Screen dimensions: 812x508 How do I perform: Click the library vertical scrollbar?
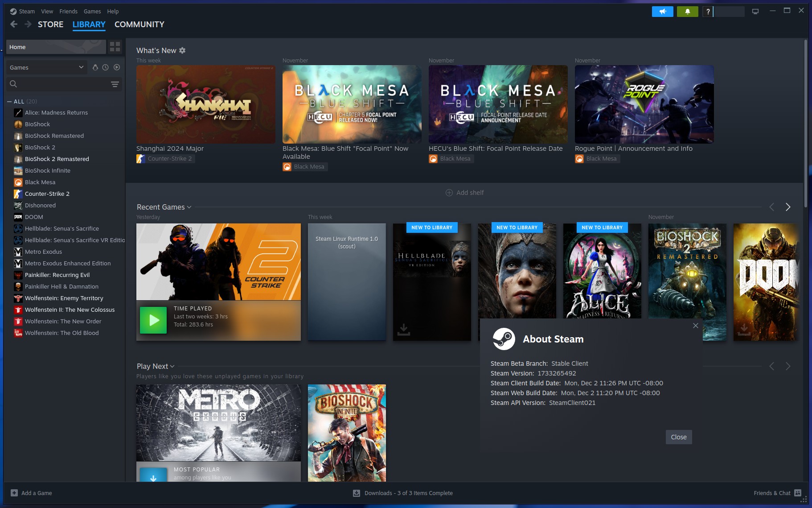(x=805, y=123)
